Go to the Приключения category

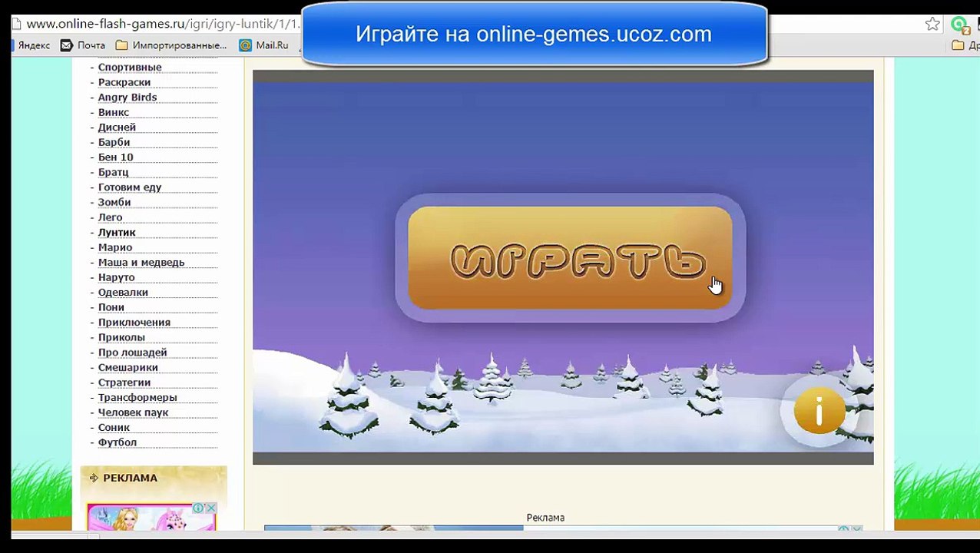tap(134, 322)
